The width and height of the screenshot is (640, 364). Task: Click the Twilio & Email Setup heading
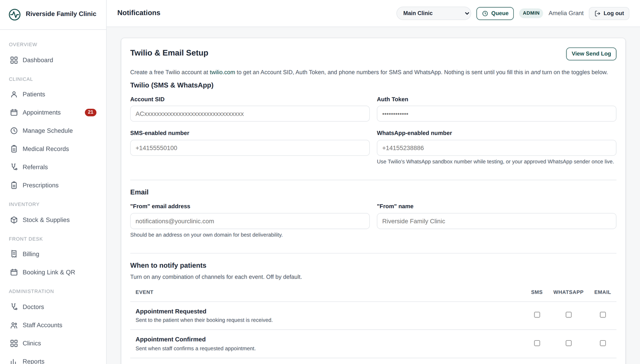coord(169,53)
